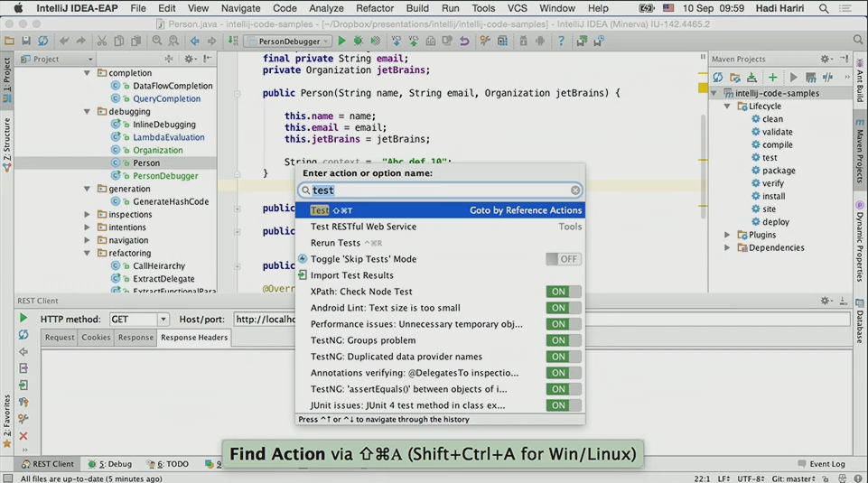The height and width of the screenshot is (483, 868).
Task: Toggle 'Skip Tests' Mode switch
Action: tap(563, 259)
